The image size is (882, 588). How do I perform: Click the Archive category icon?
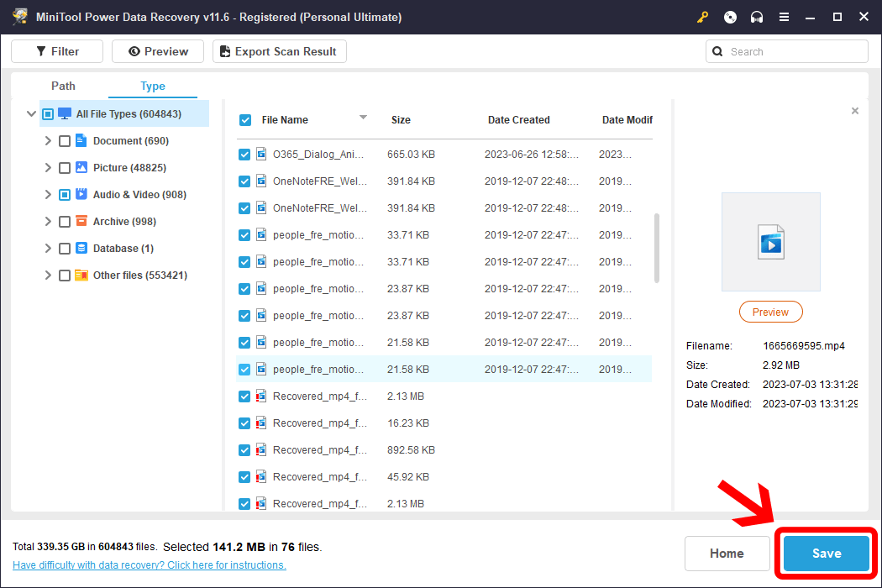[x=81, y=221]
